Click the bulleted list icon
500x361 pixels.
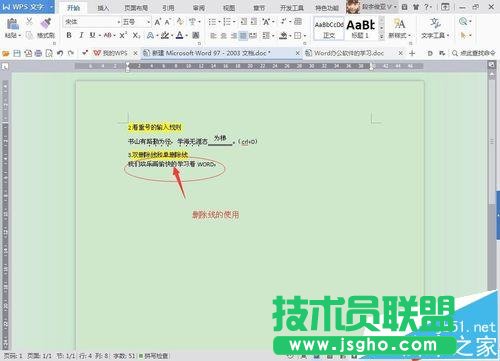212,22
